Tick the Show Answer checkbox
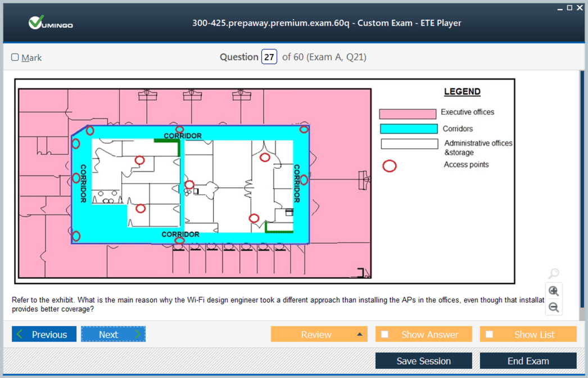The height and width of the screenshot is (378, 588). (x=385, y=334)
